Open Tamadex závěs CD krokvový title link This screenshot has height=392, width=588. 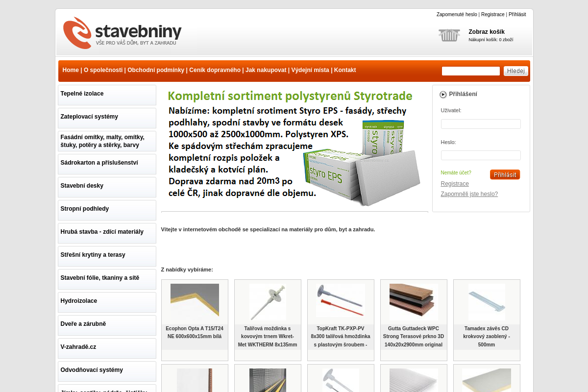tap(487, 337)
